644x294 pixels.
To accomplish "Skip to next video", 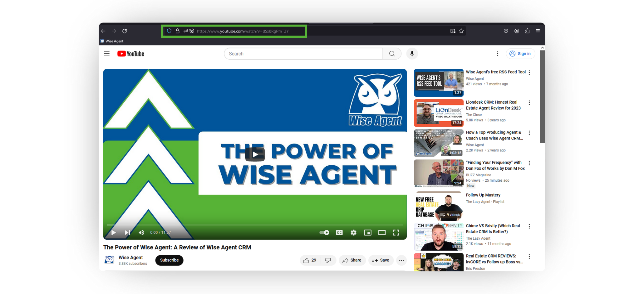I will (127, 233).
